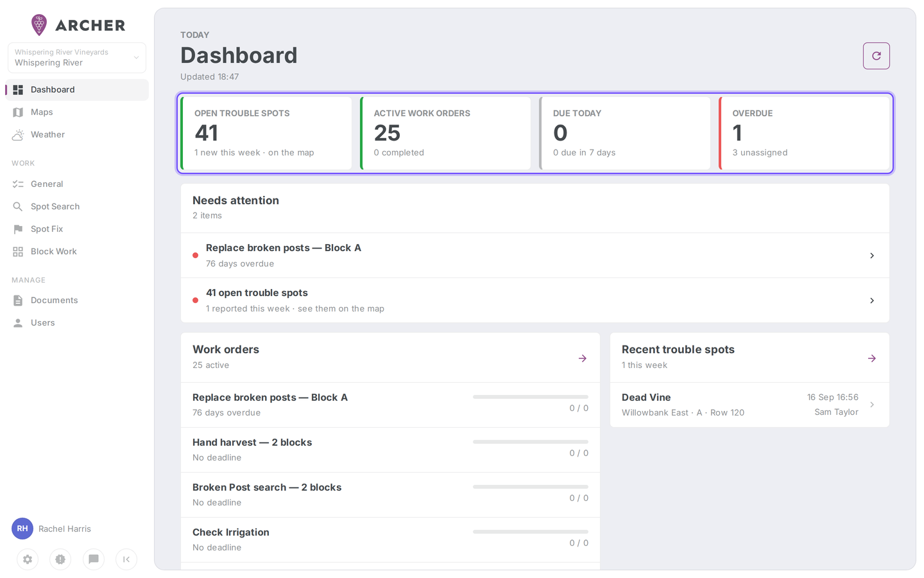Screen dimensions: 924x578
Task: Click the 'Needs attention' heading
Action: click(235, 200)
